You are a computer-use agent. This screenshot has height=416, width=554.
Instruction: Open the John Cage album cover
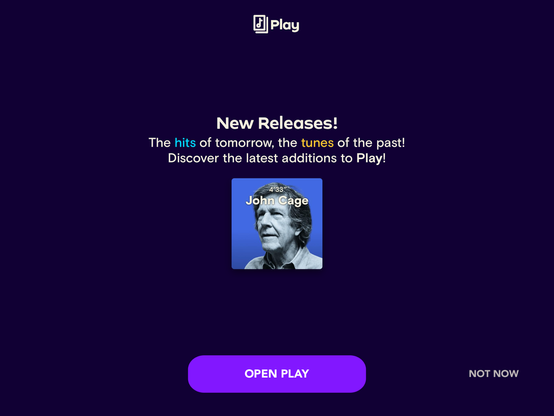pyautogui.click(x=277, y=224)
